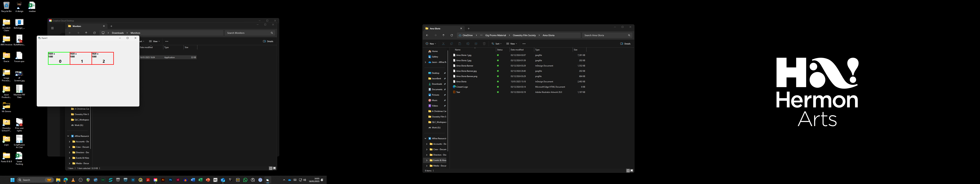Select monitor 0 box in Form1
Image resolution: width=980 pixels, height=184 pixels.
59,58
